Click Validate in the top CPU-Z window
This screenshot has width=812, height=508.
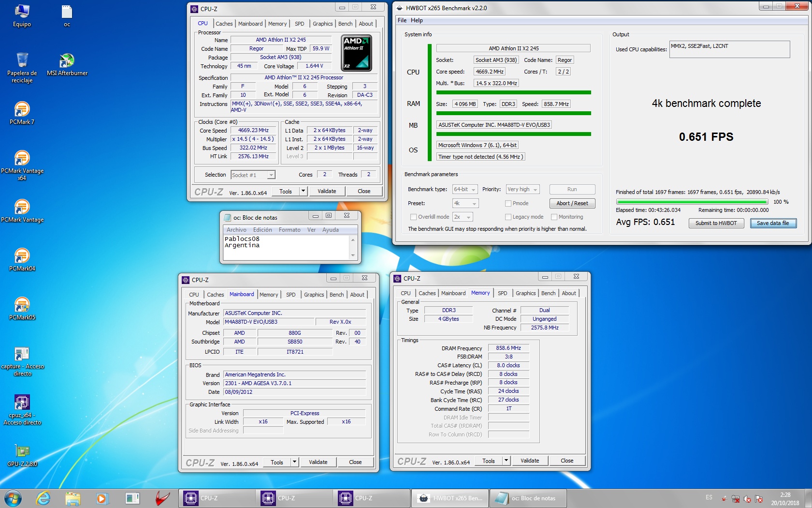click(x=327, y=191)
